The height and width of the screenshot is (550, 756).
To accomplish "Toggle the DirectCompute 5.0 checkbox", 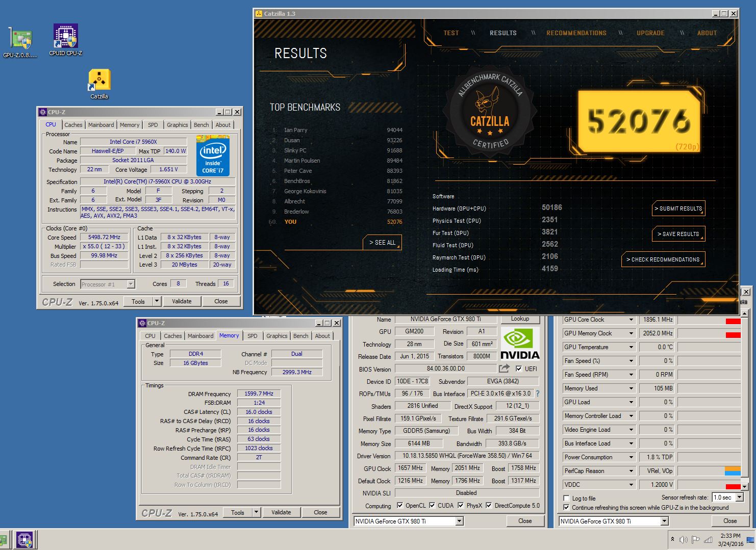I will (x=489, y=506).
